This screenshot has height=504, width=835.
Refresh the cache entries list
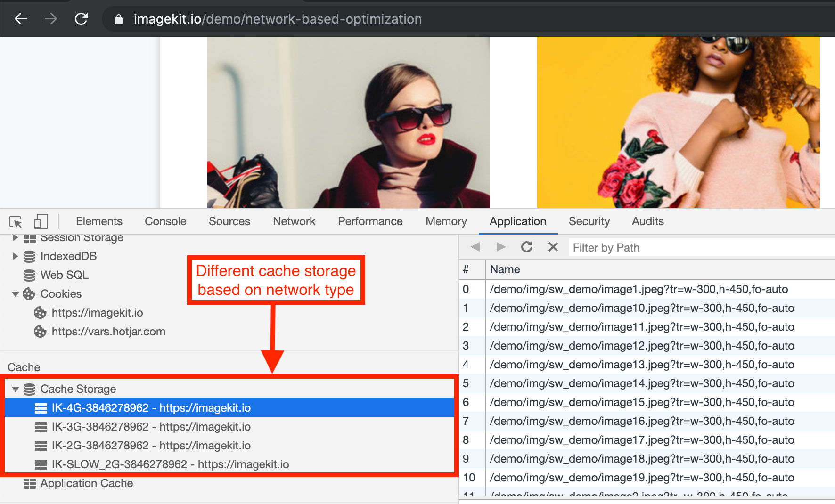[x=527, y=247]
